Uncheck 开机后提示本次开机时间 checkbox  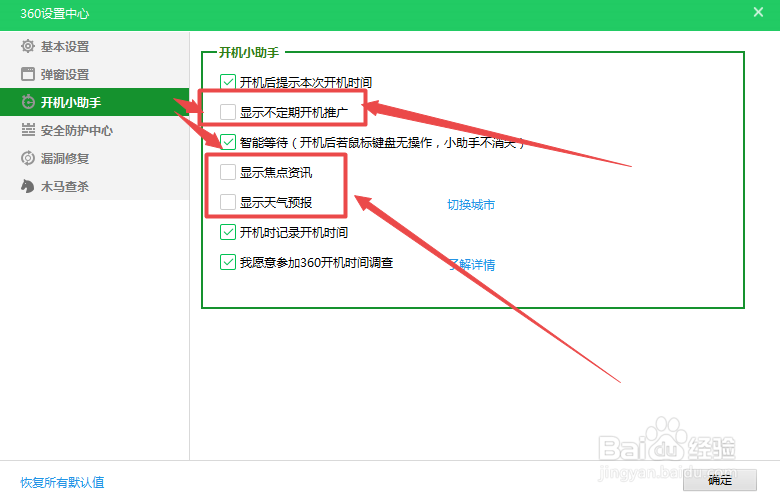pyautogui.click(x=228, y=82)
